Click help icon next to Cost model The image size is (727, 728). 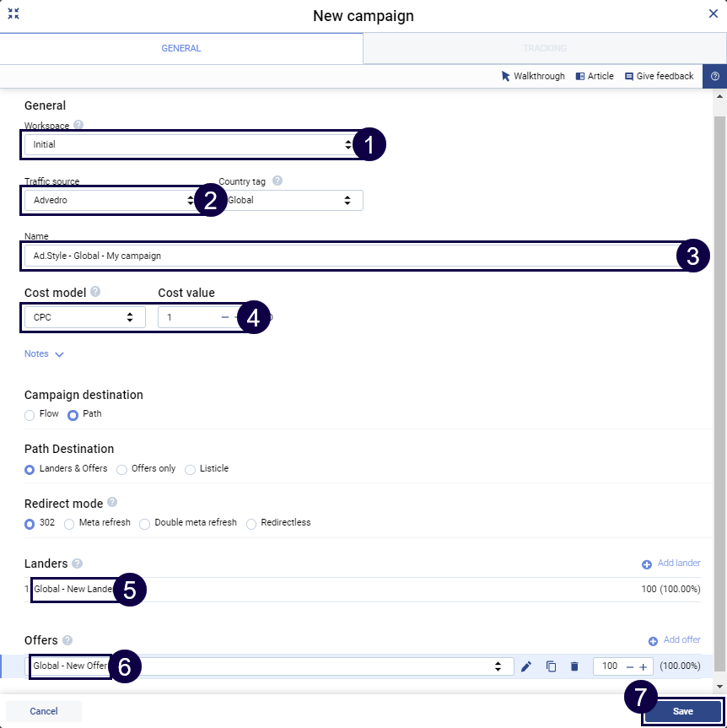(x=95, y=292)
